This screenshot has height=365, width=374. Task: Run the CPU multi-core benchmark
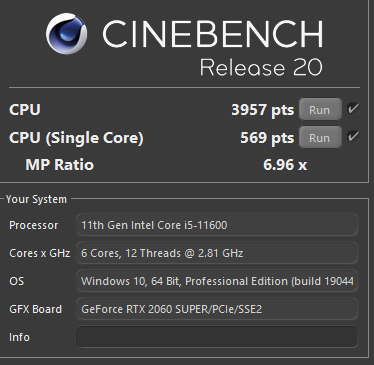click(x=320, y=109)
